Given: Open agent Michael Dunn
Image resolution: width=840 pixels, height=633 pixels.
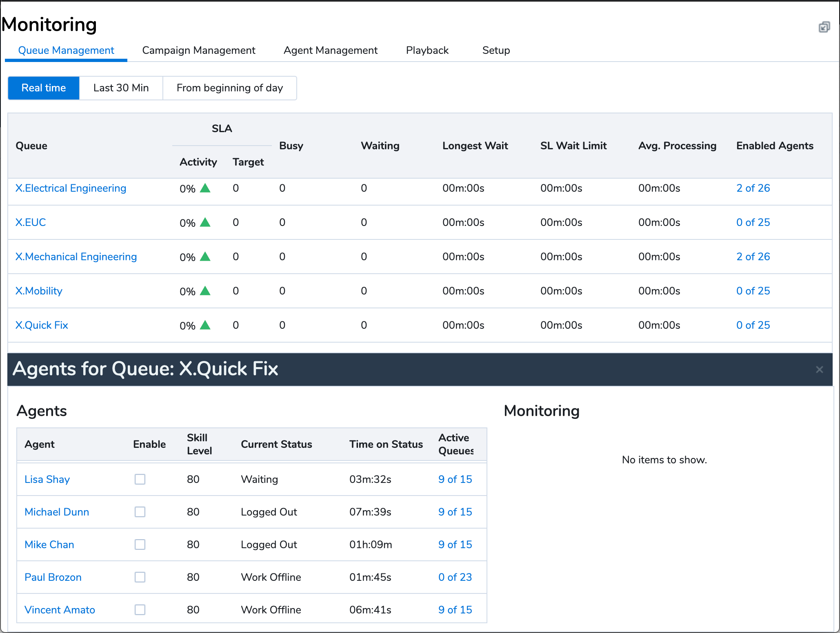Looking at the screenshot, I should 57,512.
